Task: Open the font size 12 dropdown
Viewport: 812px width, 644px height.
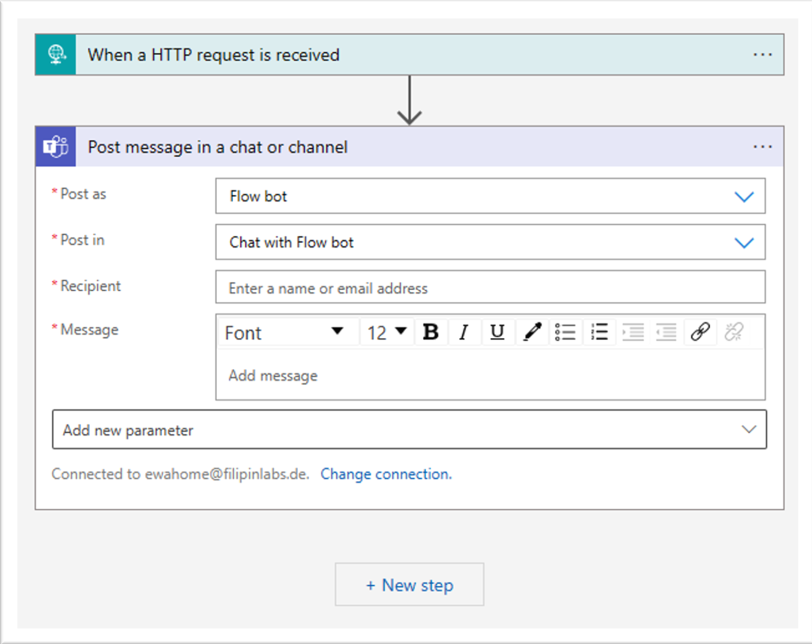Action: (400, 331)
